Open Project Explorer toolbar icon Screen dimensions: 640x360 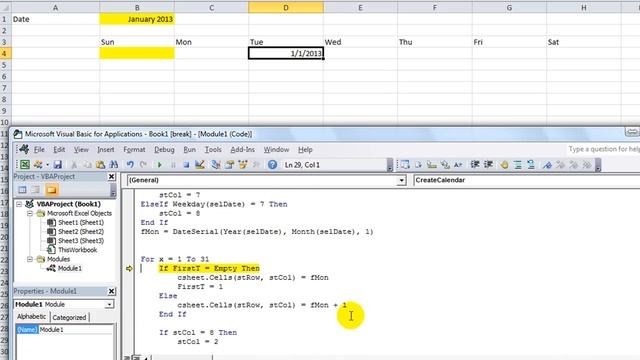coord(216,164)
